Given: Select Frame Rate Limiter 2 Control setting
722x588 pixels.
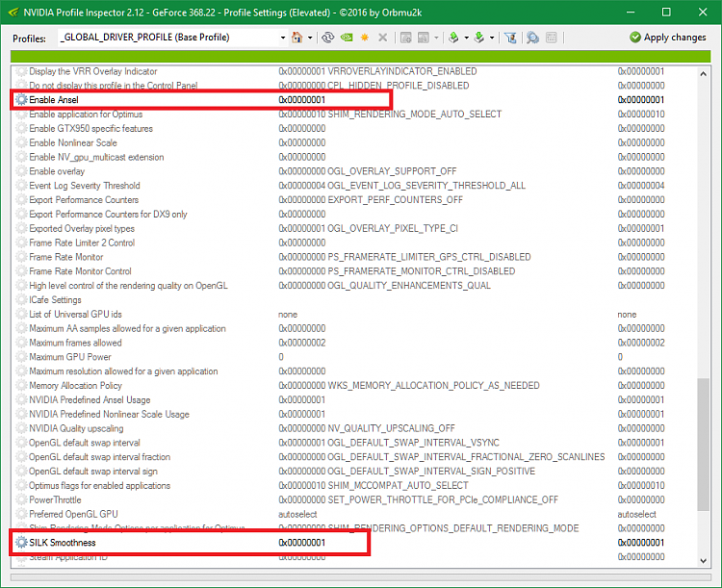Looking at the screenshot, I should pos(354,243).
